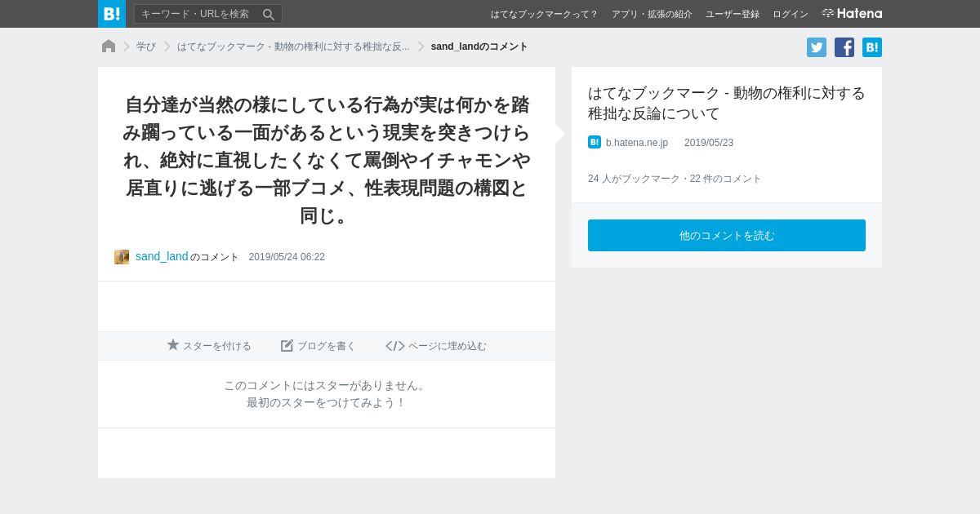Open article title 動物の権利に対する稚拙な反論について
This screenshot has height=514, width=980.
[x=727, y=103]
